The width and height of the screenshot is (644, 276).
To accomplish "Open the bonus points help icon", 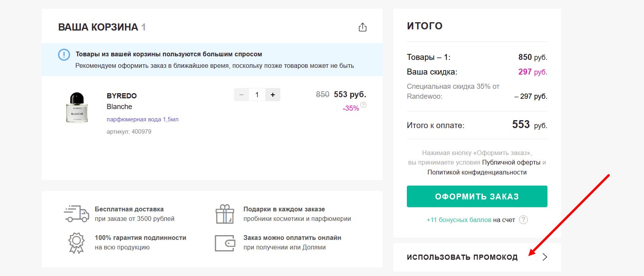I will click(x=523, y=220).
